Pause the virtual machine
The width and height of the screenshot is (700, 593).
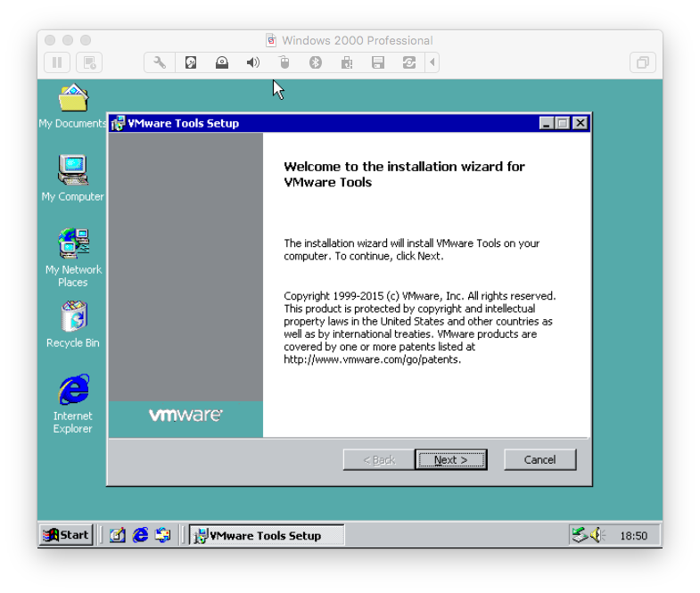coord(57,62)
